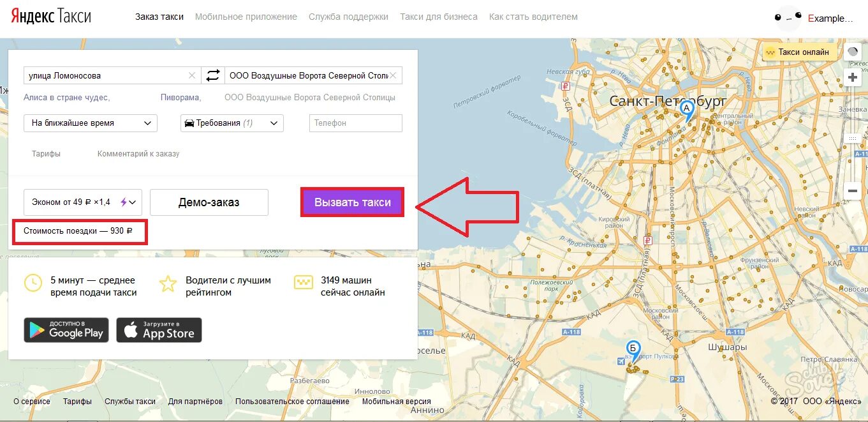Screen dimensions: 868x422
Task: Select suggestion ООО Воздушные Ворота Северной Столицы
Action: (310, 98)
